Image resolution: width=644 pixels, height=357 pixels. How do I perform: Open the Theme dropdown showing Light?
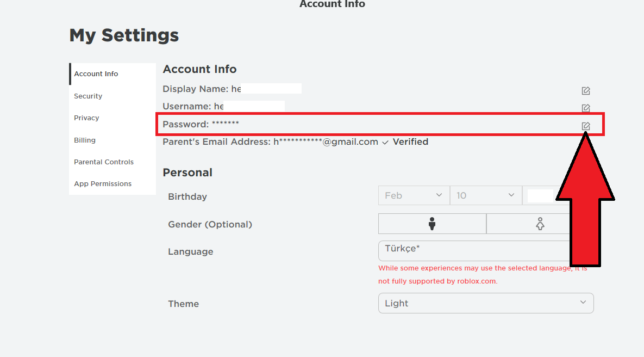(485, 303)
